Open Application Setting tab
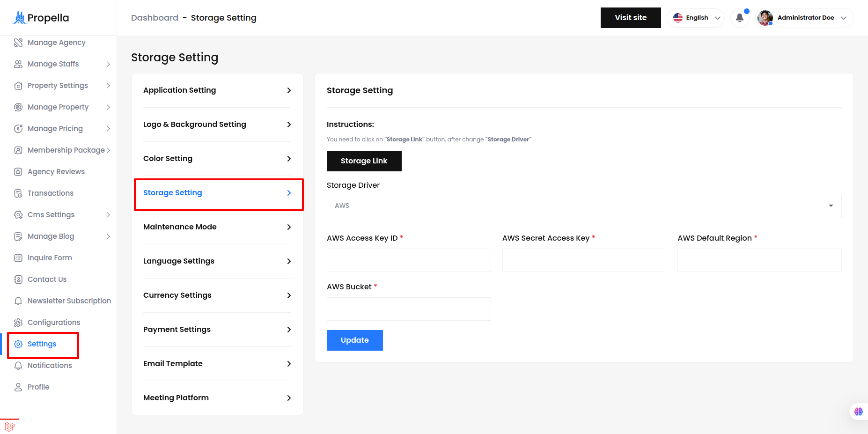Image resolution: width=868 pixels, height=434 pixels. point(217,90)
